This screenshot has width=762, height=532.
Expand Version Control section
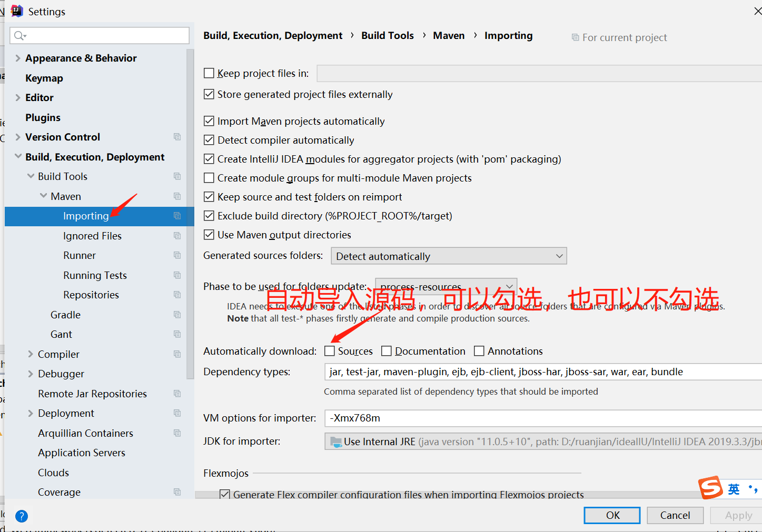click(18, 137)
